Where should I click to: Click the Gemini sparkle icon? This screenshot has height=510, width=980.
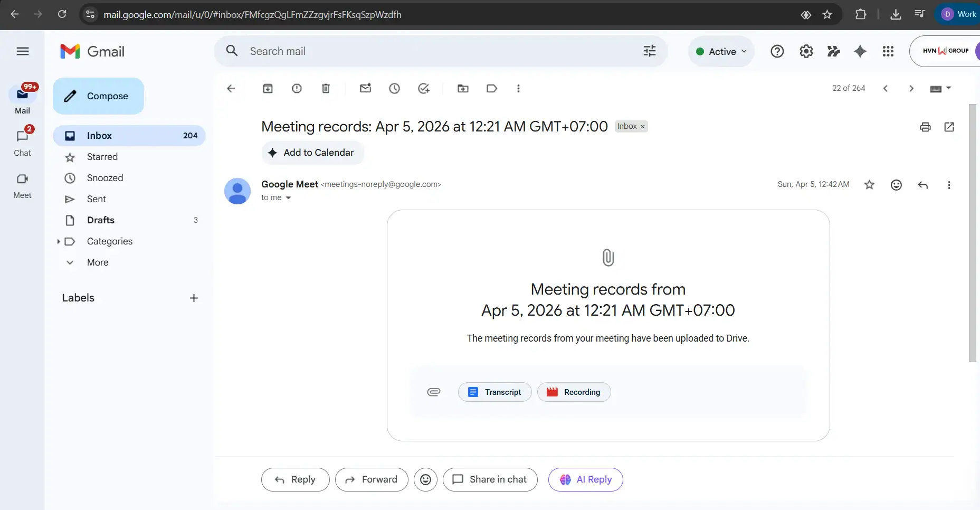click(860, 51)
